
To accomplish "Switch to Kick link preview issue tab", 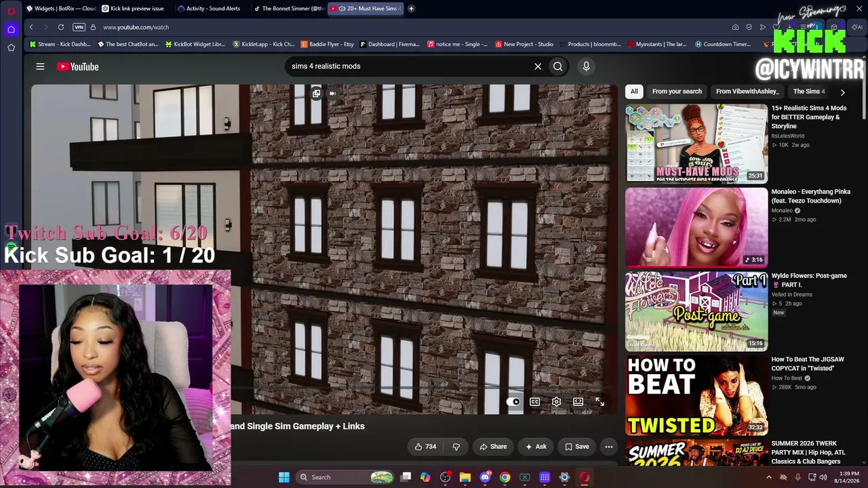I will point(137,9).
